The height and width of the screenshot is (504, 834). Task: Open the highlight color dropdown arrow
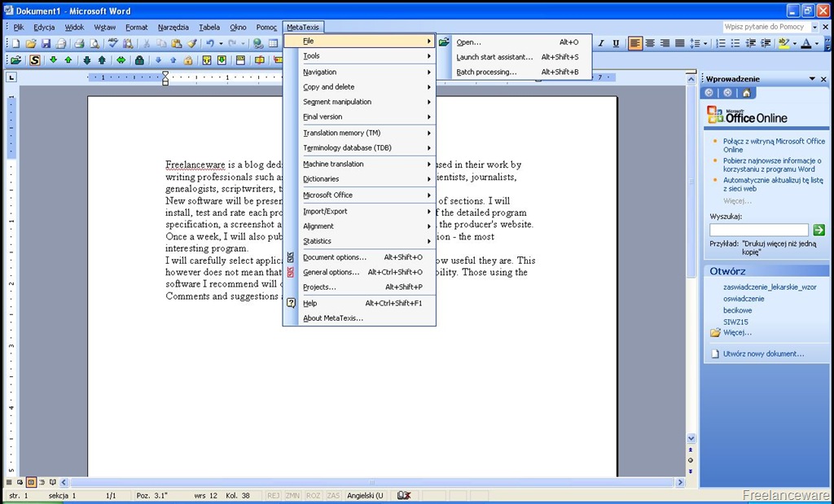tap(794, 44)
